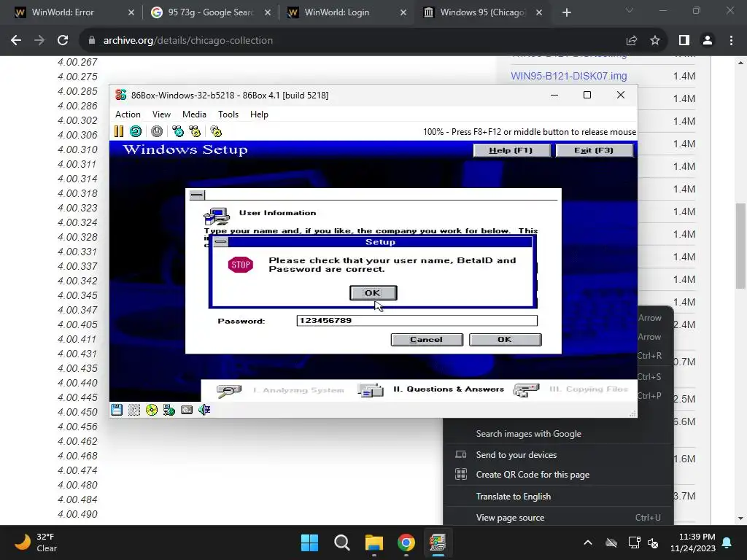Image resolution: width=747 pixels, height=560 pixels.
Task: Click the Chrome taskbar icon
Action: 406,542
